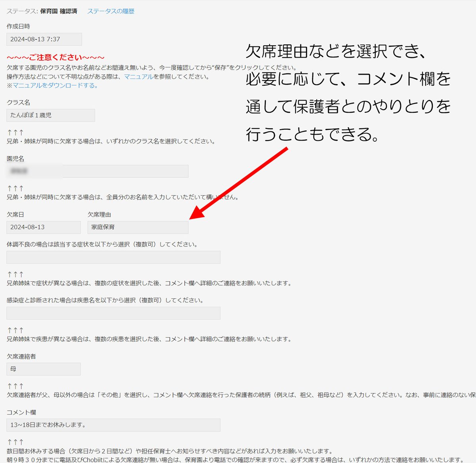Image resolution: width=476 pixels, height=463 pixels.
Task: Click the ステータス: 保育園 確認済 text
Action: click(42, 11)
